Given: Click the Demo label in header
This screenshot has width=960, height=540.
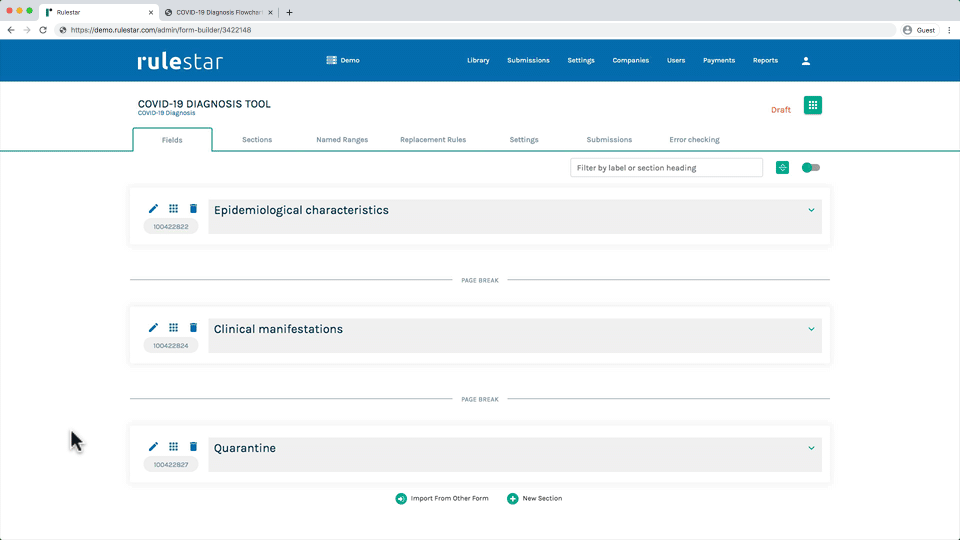Looking at the screenshot, I should click(x=350, y=61).
